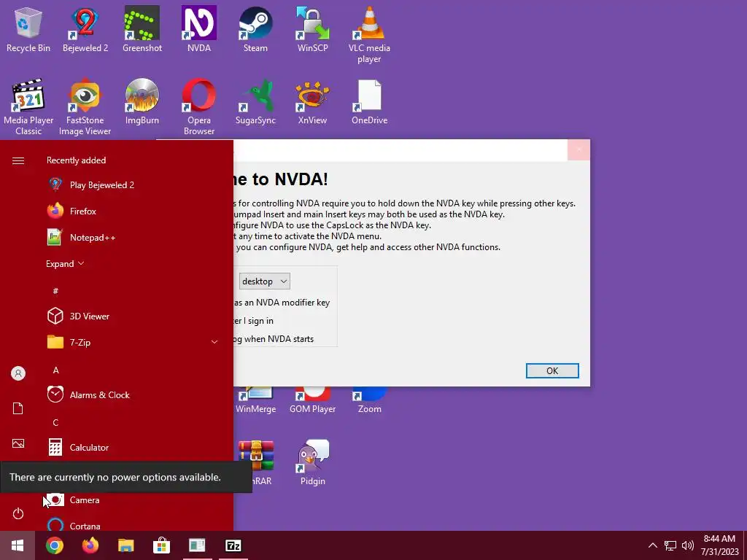This screenshot has height=560, width=747.
Task: Click the C letter header in app list
Action: pos(55,423)
